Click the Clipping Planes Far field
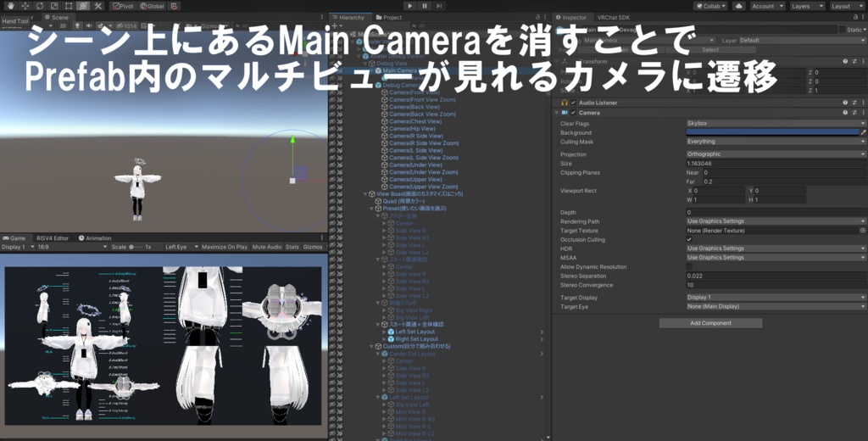The width and height of the screenshot is (868, 441). point(784,181)
